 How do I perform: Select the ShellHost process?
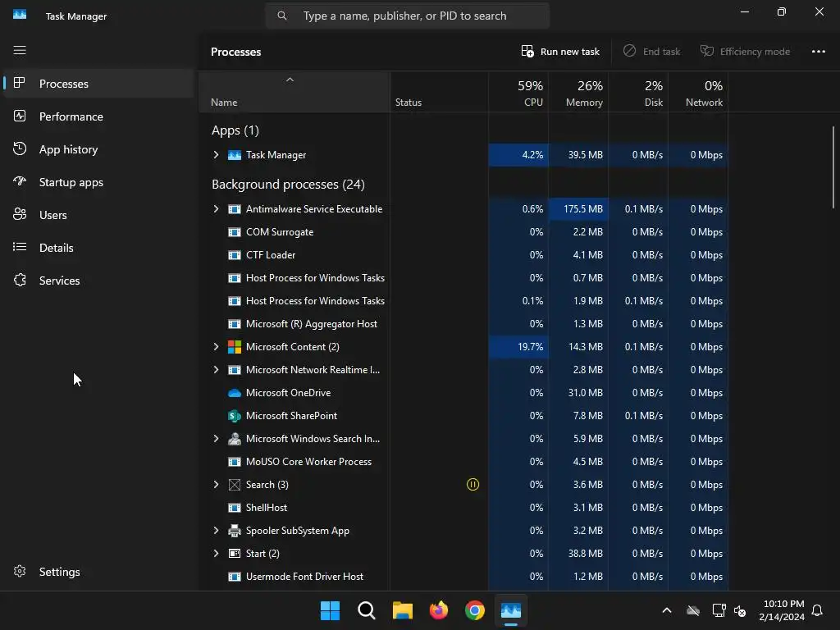[x=463, y=507]
